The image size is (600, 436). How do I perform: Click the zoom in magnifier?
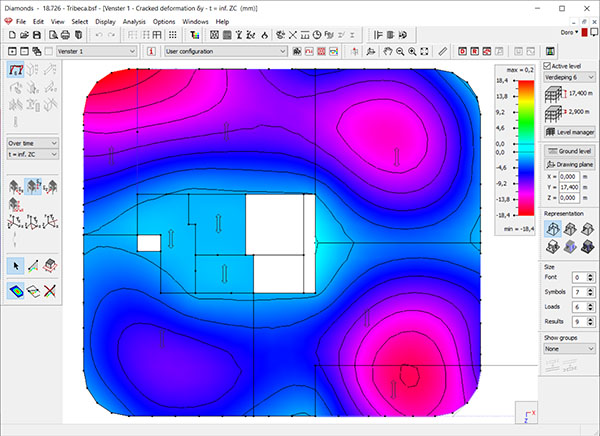click(412, 51)
